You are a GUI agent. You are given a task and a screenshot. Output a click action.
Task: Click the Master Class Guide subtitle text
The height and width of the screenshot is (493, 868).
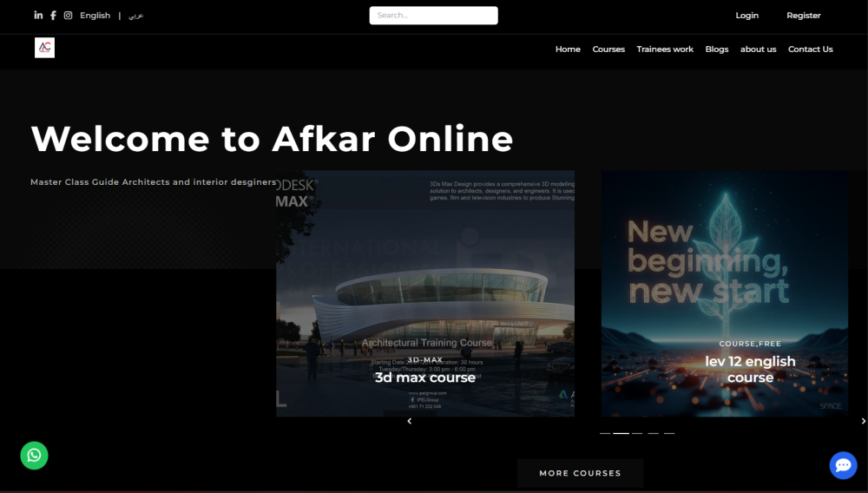pyautogui.click(x=154, y=182)
